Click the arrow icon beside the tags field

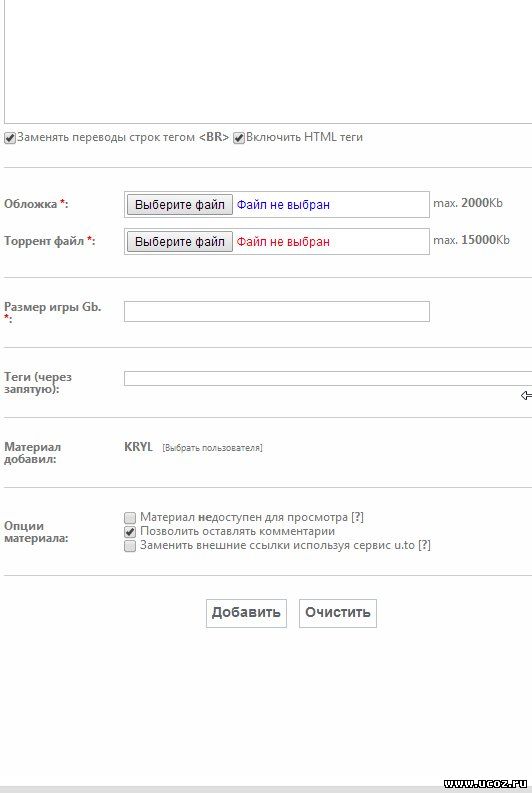coord(526,395)
